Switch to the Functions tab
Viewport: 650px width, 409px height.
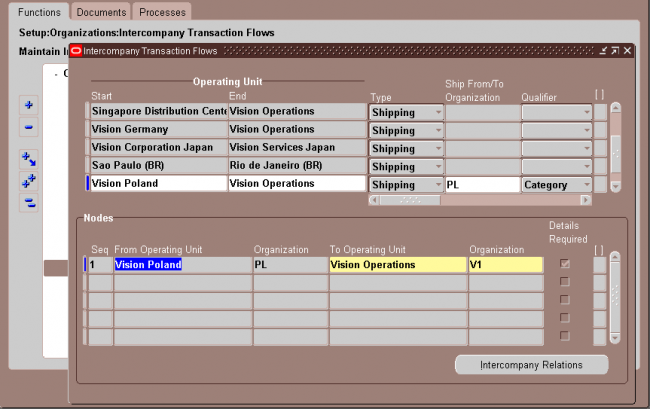tap(39, 12)
